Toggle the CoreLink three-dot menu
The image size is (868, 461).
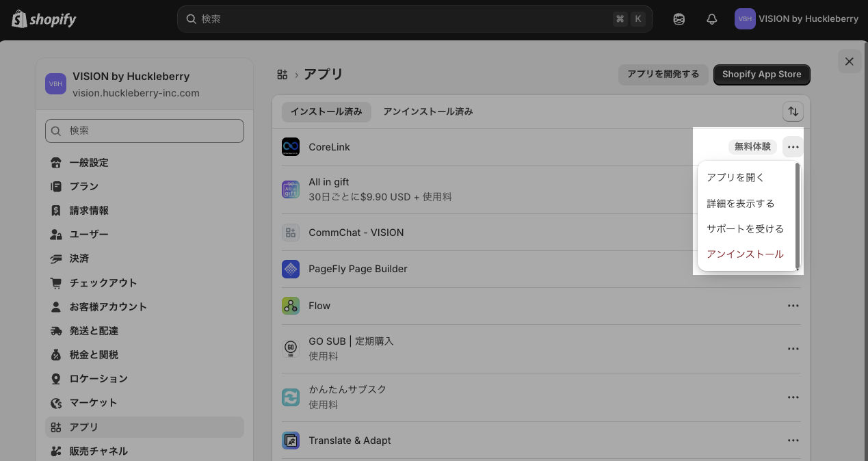[x=793, y=146]
